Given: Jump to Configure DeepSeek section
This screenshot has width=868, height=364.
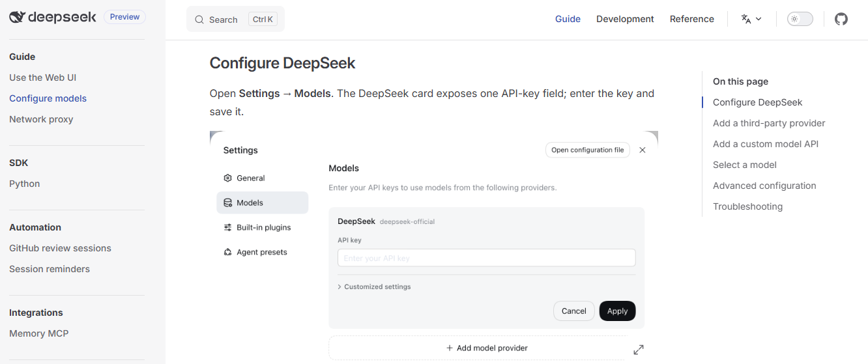Looking at the screenshot, I should [x=757, y=102].
